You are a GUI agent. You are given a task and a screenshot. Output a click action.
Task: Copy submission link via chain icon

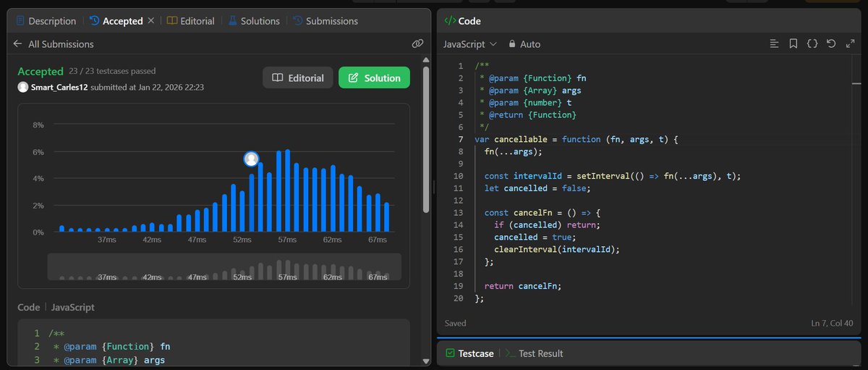[x=417, y=43]
